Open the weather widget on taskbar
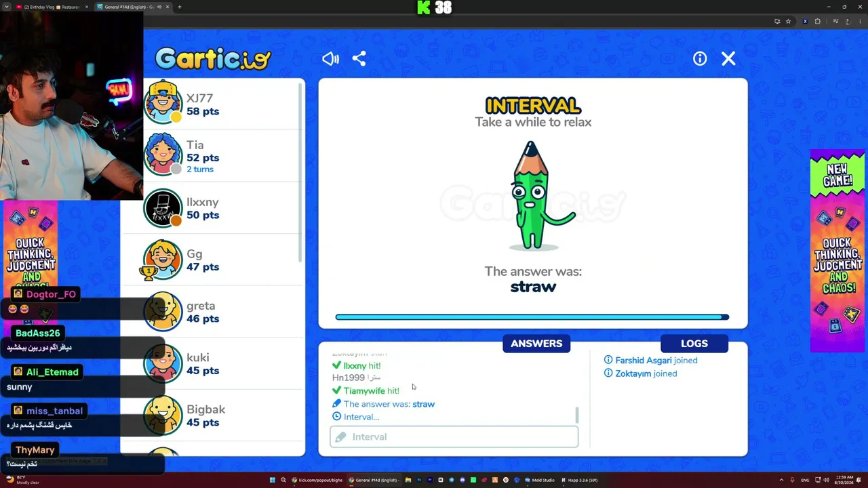This screenshot has width=868, height=488. coord(22,480)
